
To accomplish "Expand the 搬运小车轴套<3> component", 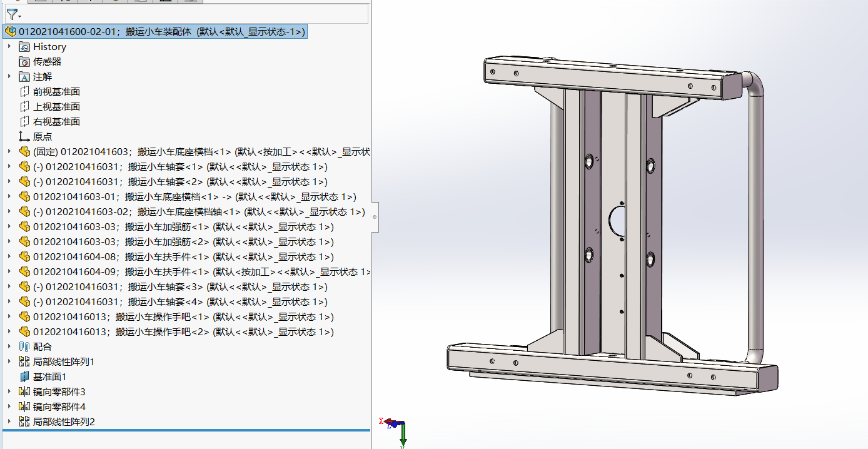I will 9,287.
